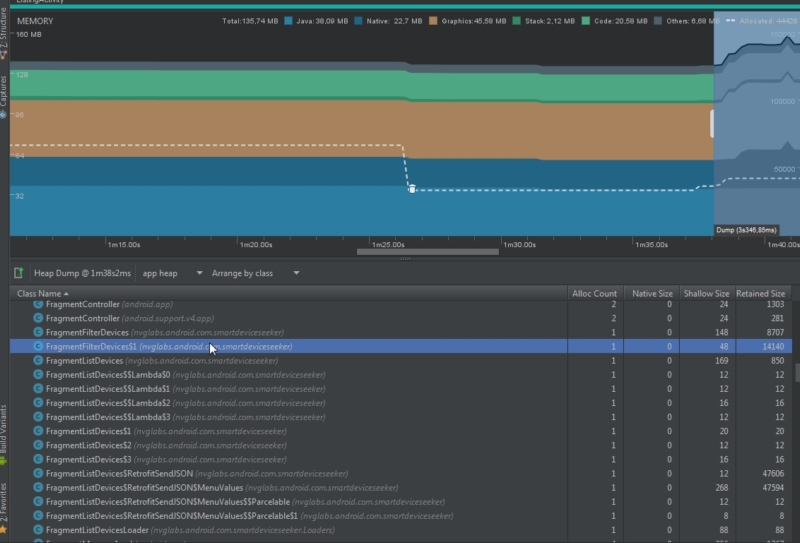Open the Arrange by class dropdown
The image size is (800, 543).
point(256,274)
